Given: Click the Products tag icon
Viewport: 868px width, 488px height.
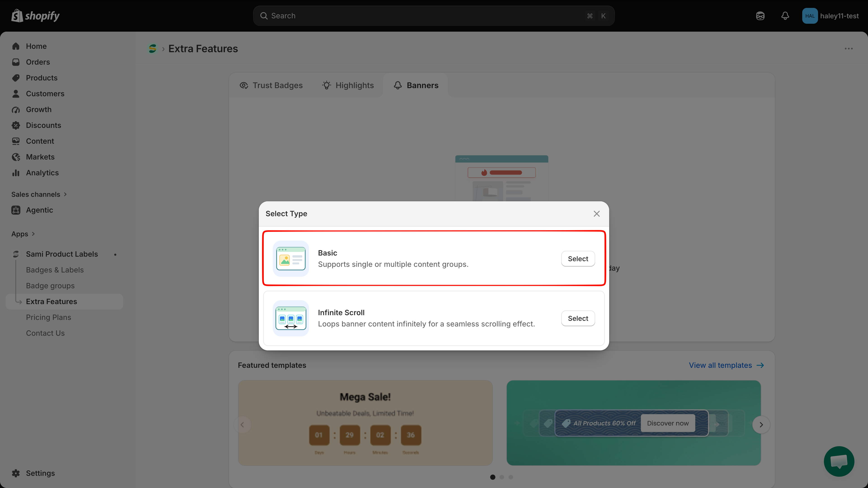Looking at the screenshot, I should coord(16,78).
